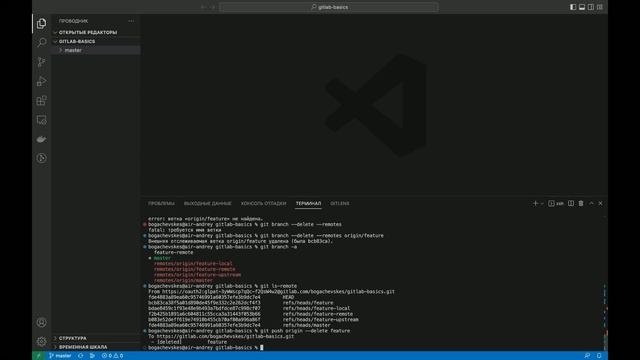The image size is (640, 360).
Task: Close the terminal panel
Action: [x=600, y=203]
